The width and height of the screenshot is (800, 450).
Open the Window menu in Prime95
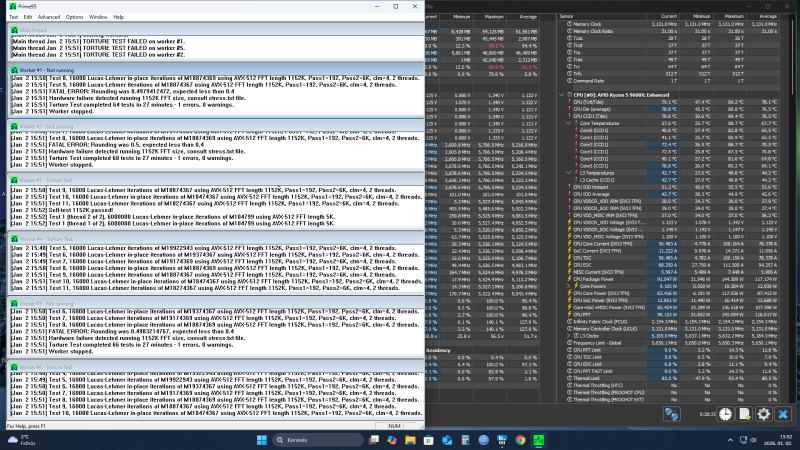[x=98, y=17]
